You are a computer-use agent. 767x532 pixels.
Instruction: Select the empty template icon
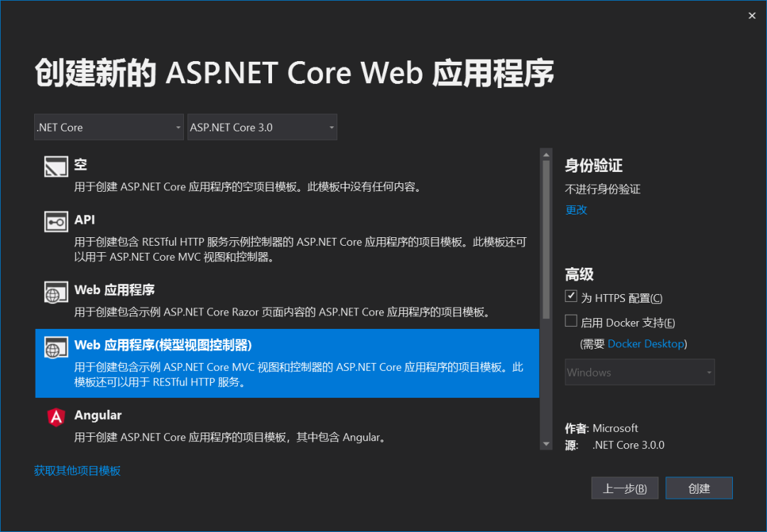(x=56, y=166)
